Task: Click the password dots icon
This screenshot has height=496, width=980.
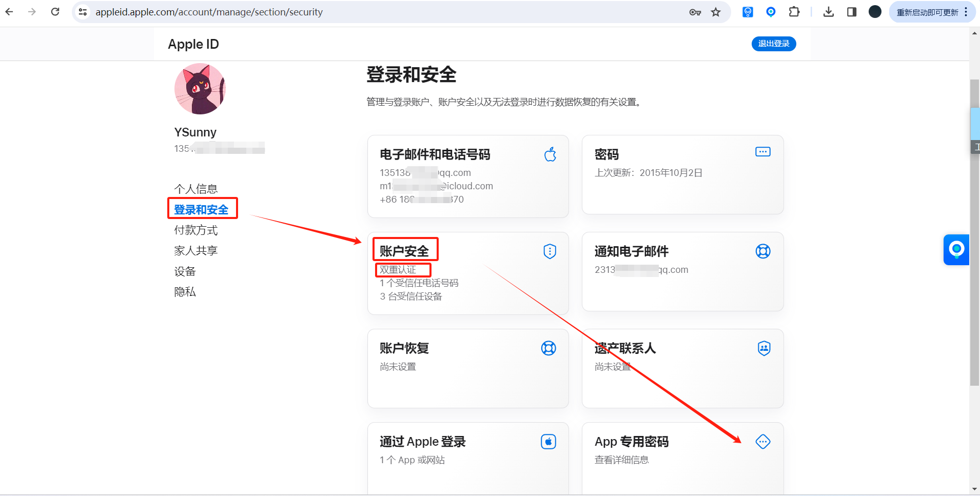Action: (x=763, y=152)
